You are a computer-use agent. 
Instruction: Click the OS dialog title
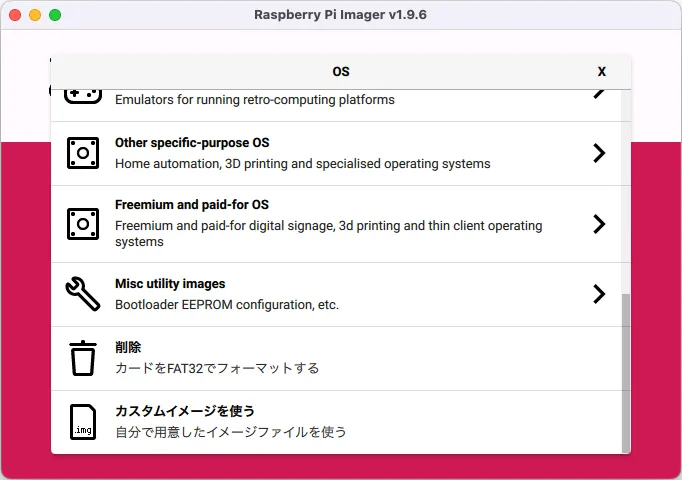tap(341, 71)
